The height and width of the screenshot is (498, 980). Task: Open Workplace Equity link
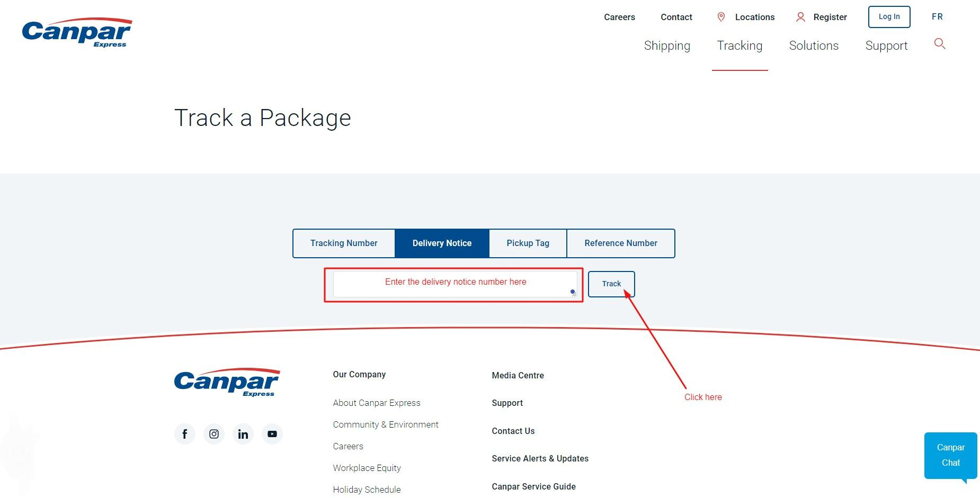point(367,468)
